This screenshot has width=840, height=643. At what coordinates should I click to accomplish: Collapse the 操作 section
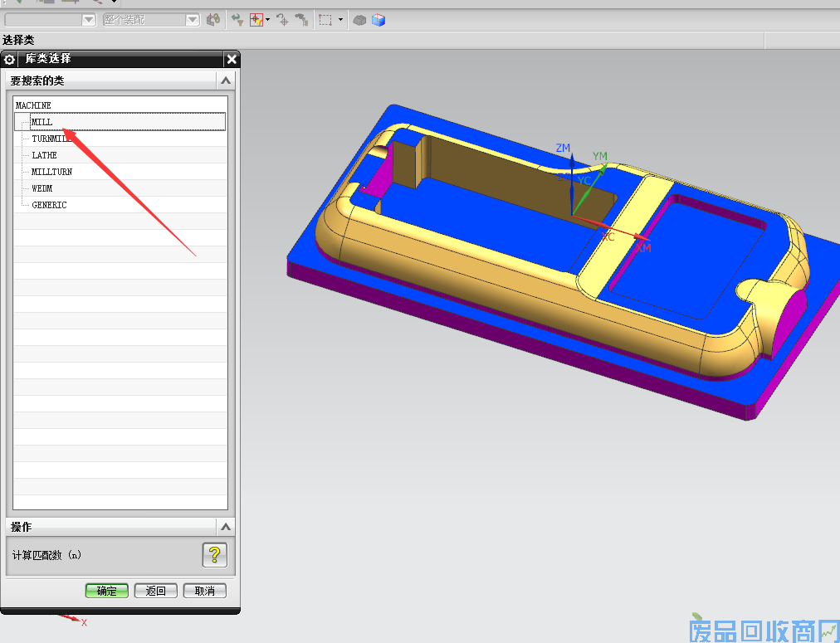pos(225,527)
